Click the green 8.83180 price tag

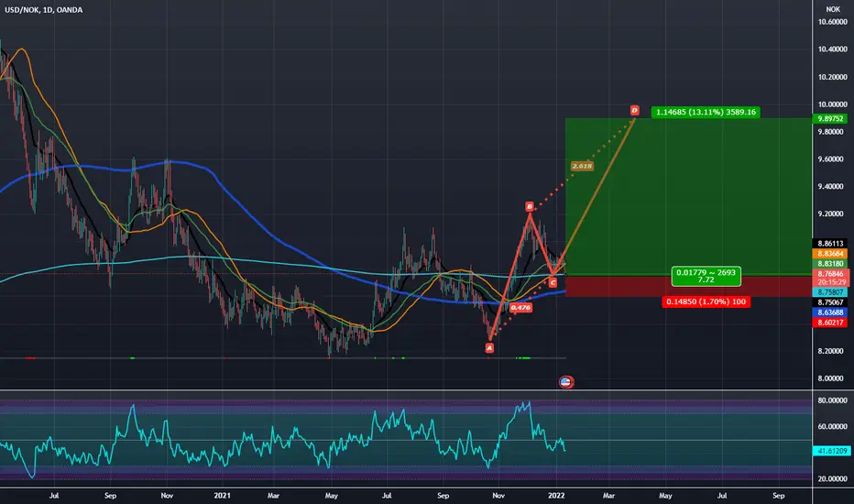point(830,264)
